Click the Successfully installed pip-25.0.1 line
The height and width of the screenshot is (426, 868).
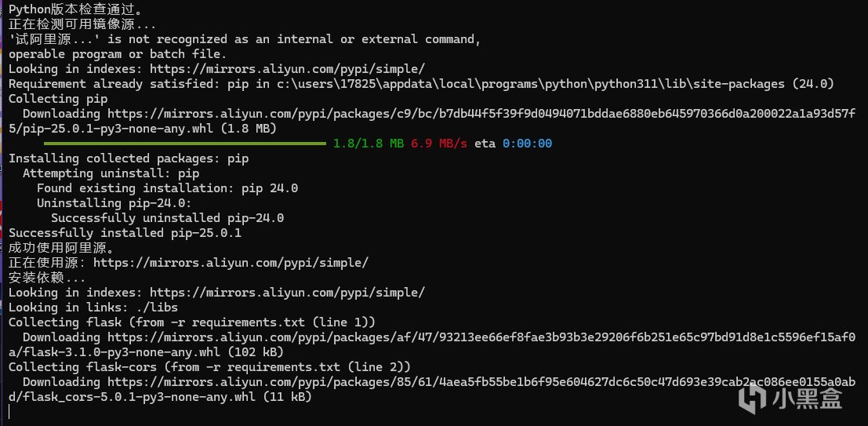tap(125, 233)
